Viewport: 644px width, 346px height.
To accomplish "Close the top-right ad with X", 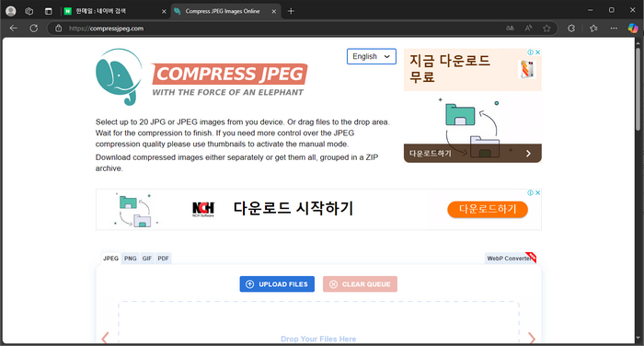I will (x=537, y=52).
